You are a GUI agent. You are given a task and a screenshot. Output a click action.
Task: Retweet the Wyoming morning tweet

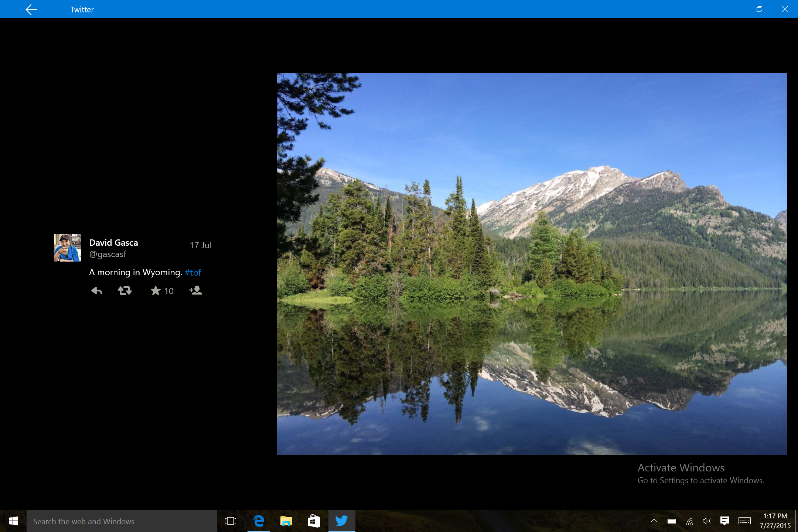pos(125,291)
